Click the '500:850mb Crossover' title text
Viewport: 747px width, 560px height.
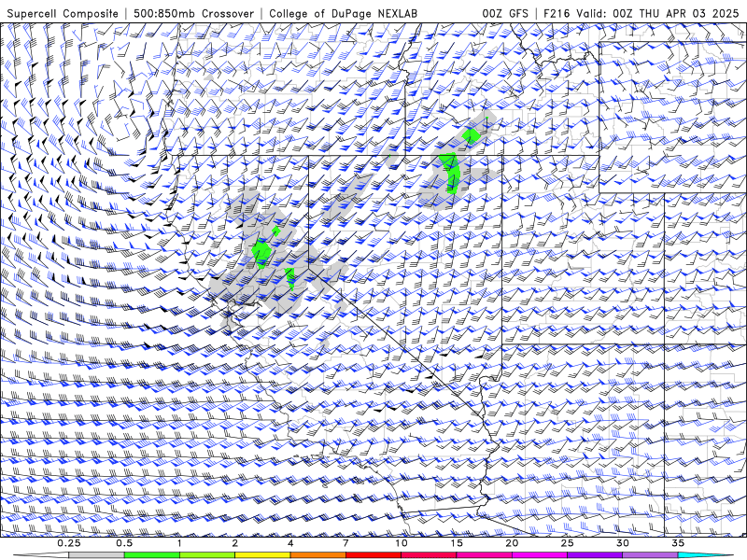[x=193, y=13]
